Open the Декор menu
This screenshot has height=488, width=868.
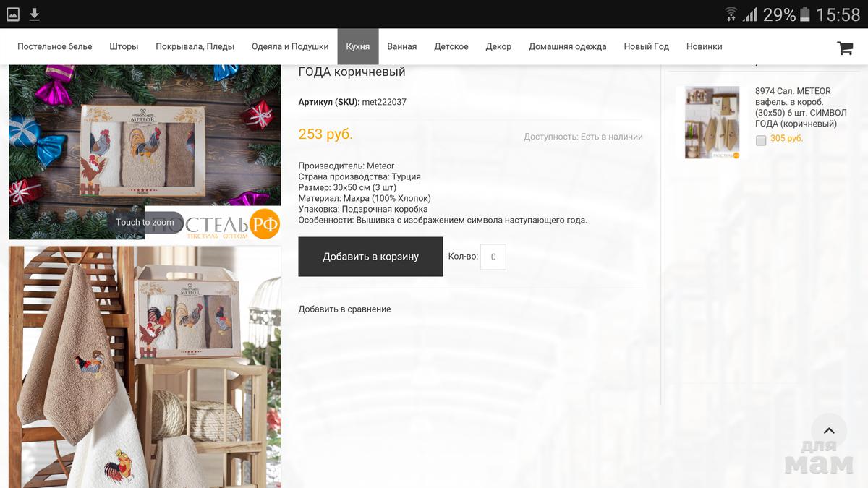[498, 46]
